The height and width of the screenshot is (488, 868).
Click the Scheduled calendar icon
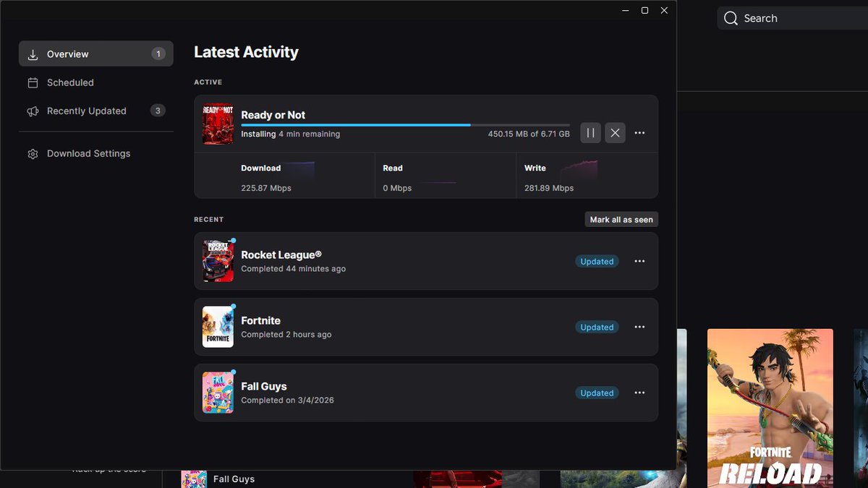(33, 82)
